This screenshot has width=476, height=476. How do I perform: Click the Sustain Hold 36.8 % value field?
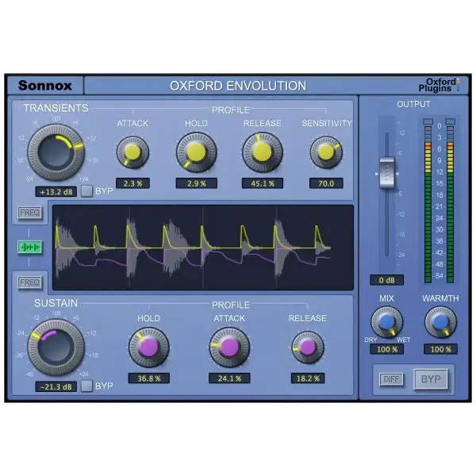[148, 378]
